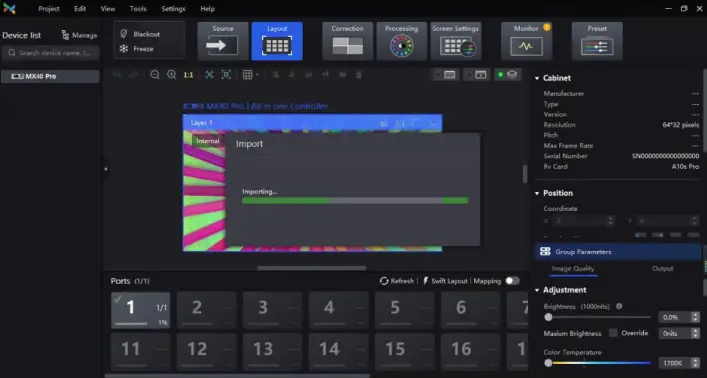707x378 pixels.
Task: Click the Group Parameters header
Action: 618,252
